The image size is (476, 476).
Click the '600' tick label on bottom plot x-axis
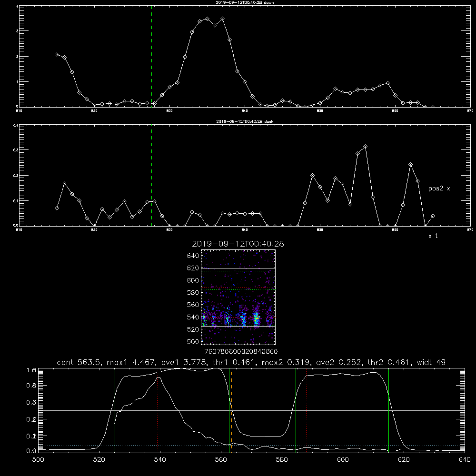[343, 460]
